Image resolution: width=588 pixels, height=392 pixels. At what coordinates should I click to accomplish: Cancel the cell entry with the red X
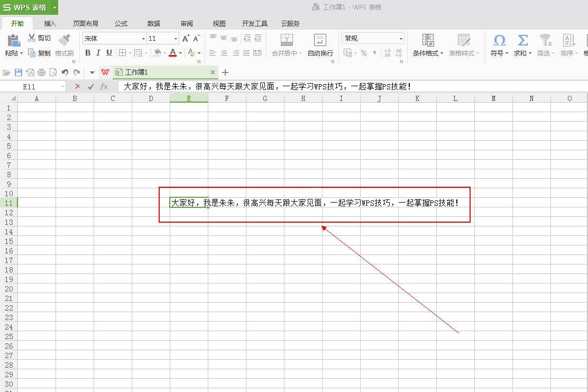78,86
